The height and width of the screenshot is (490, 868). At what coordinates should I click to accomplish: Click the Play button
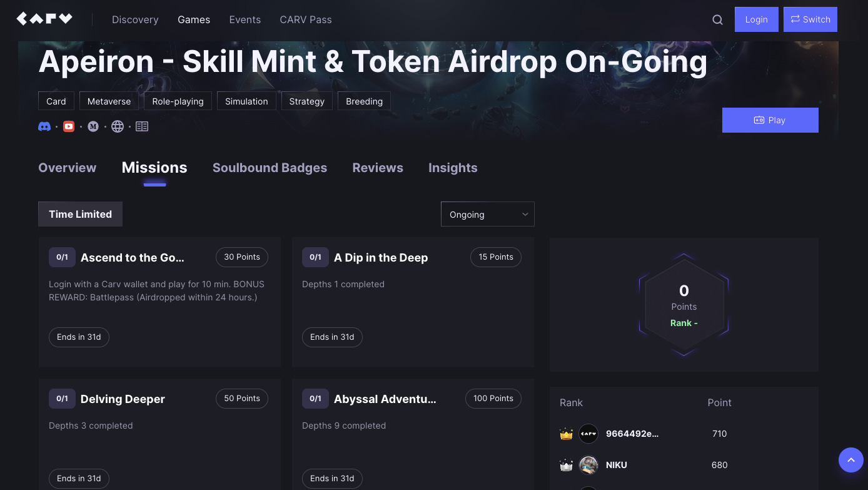770,120
